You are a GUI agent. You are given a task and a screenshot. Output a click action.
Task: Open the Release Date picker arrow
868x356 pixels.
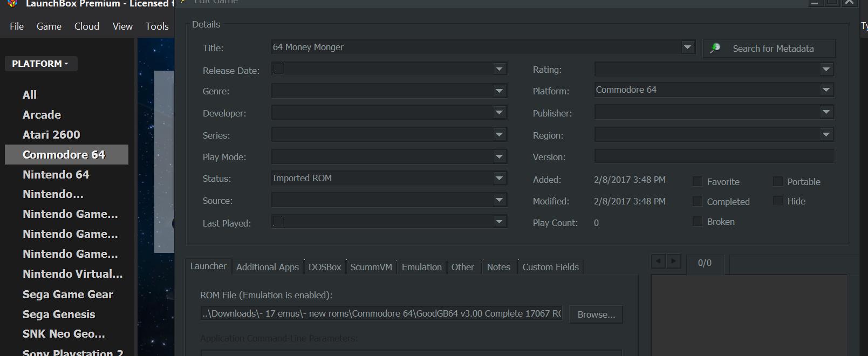coord(500,69)
